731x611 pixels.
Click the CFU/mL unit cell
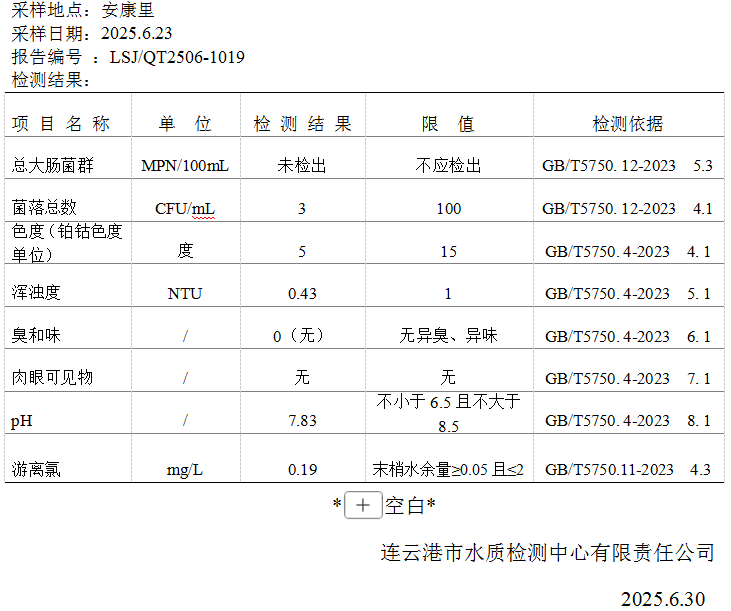185,208
